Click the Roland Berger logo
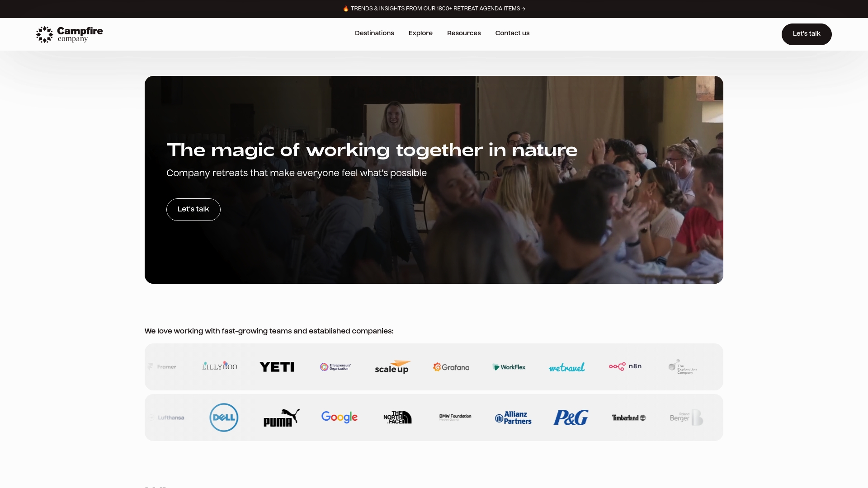Screen dimensions: 868x488 (x=686, y=418)
